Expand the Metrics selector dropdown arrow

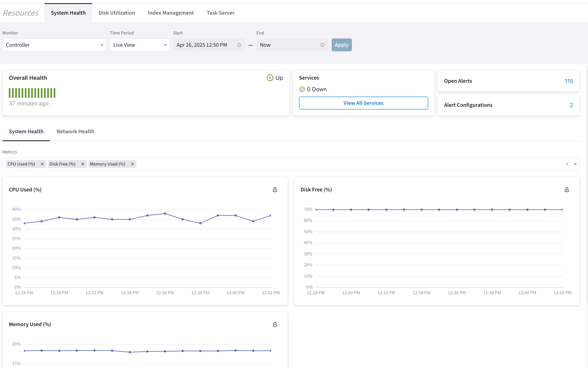pos(575,164)
